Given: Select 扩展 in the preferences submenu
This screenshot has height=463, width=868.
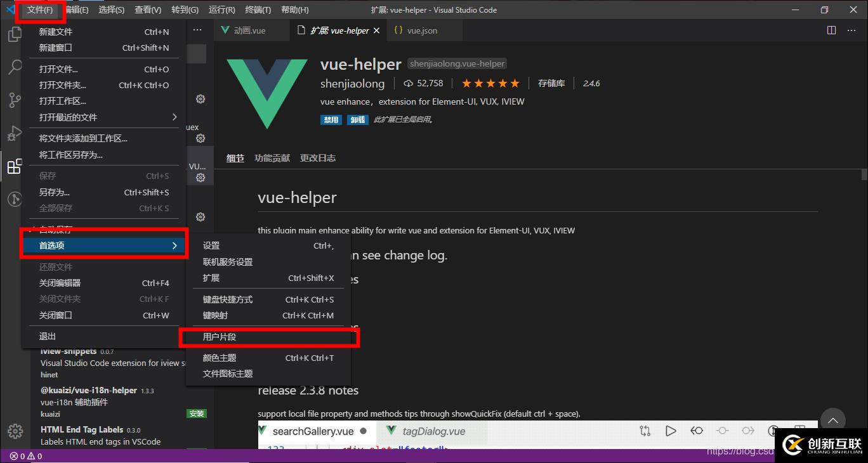Looking at the screenshot, I should click(x=268, y=278).
